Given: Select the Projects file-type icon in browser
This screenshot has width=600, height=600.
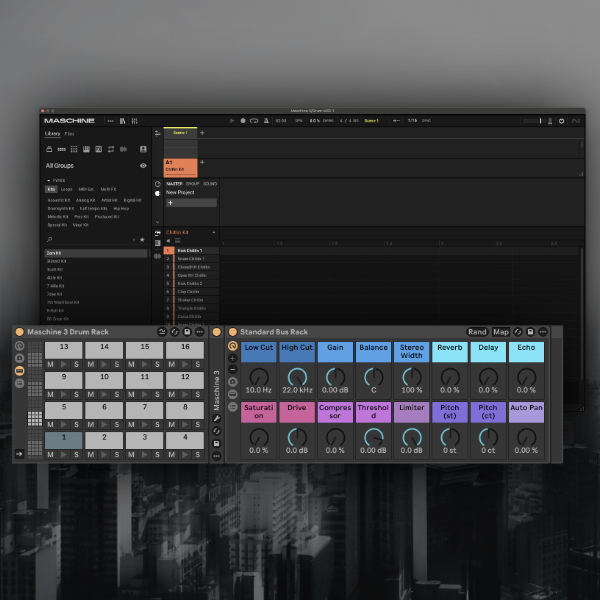Looking at the screenshot, I should (x=49, y=149).
